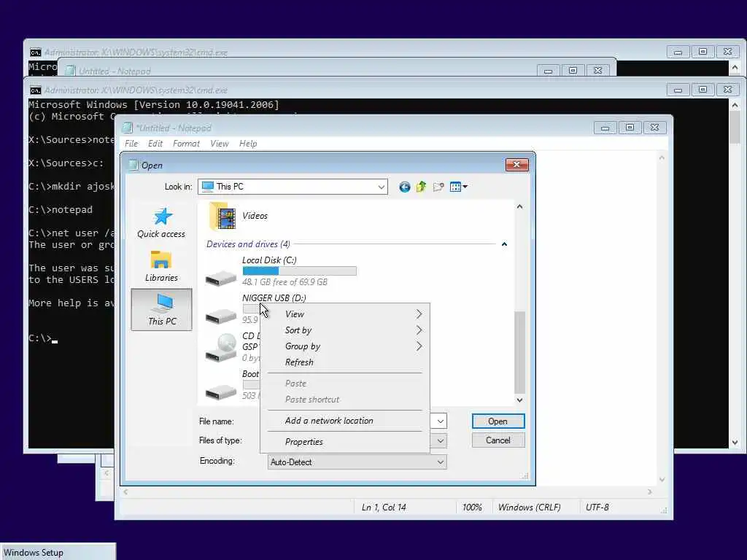The height and width of the screenshot is (560, 747).
Task: Click the front cmd window scrollbar up arrow
Action: (735, 105)
